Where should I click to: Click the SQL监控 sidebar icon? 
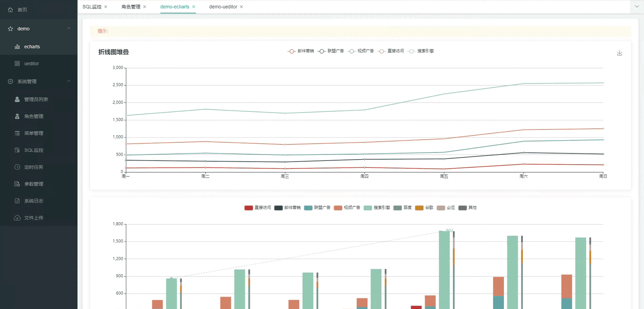pos(17,150)
